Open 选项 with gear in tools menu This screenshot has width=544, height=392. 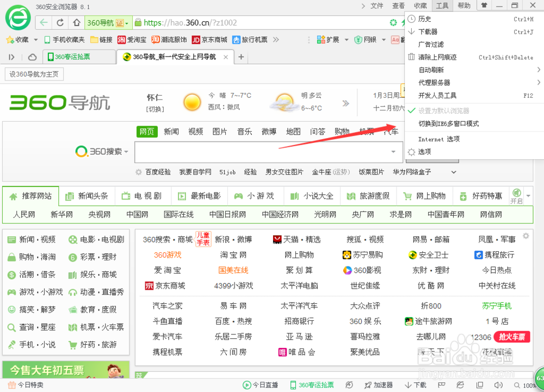point(474,152)
